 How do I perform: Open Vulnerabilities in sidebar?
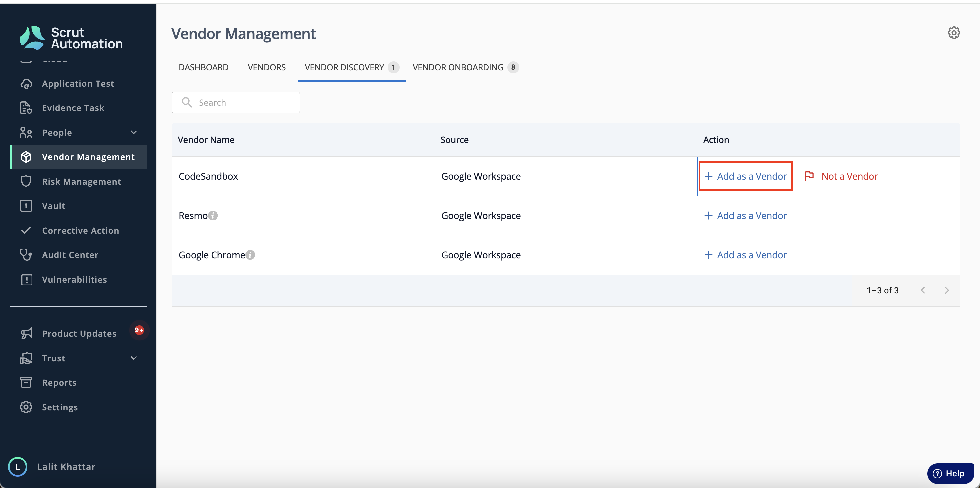78,280
